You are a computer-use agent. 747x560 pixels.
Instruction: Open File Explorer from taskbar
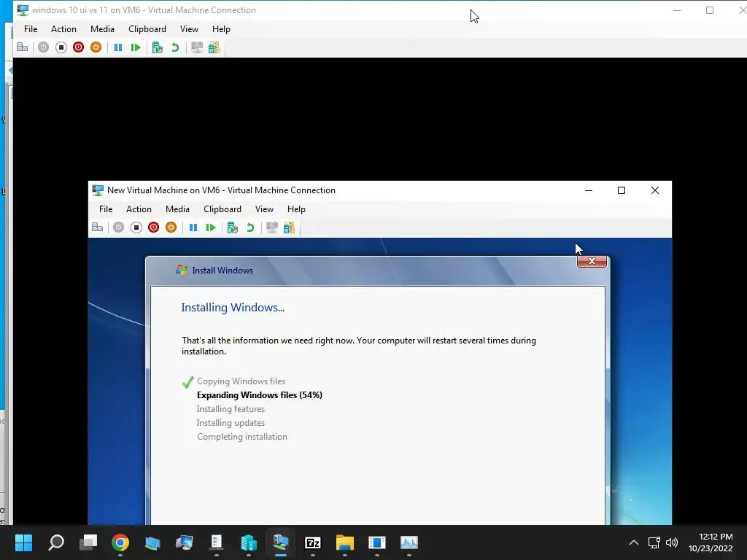pyautogui.click(x=344, y=542)
